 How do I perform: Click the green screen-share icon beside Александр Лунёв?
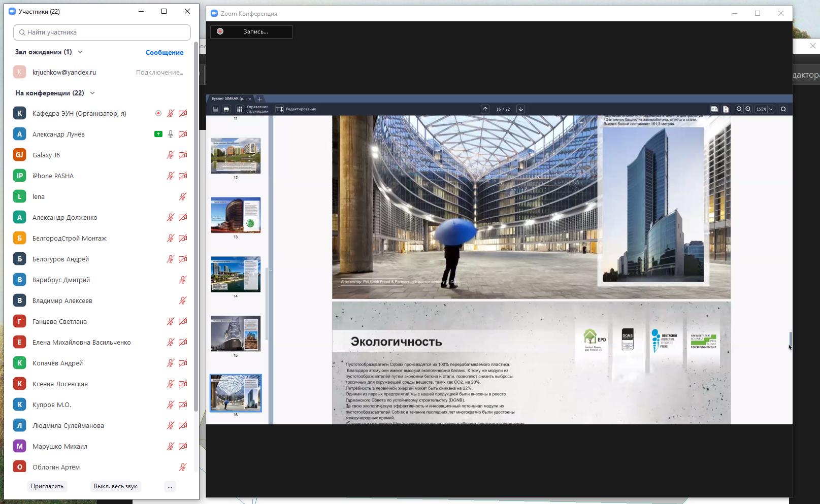pos(158,134)
